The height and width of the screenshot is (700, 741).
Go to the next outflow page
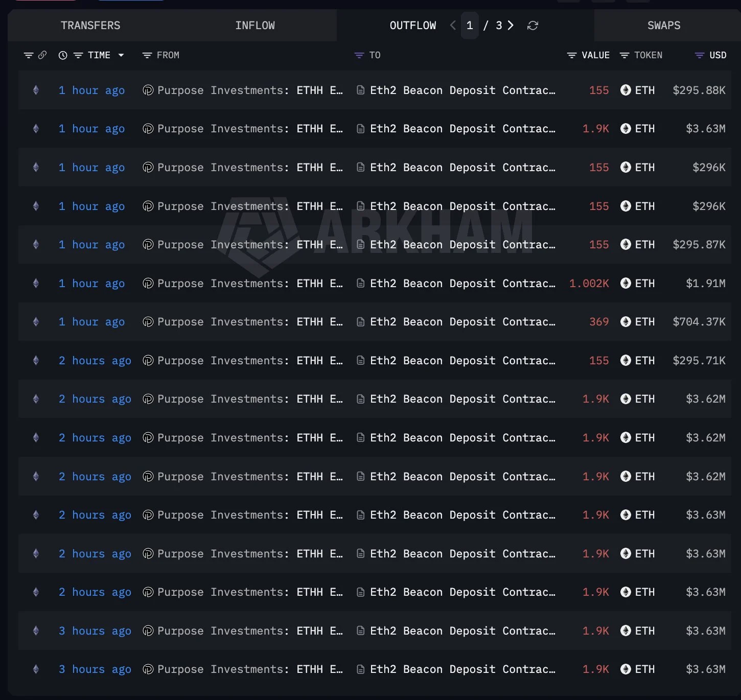[511, 26]
